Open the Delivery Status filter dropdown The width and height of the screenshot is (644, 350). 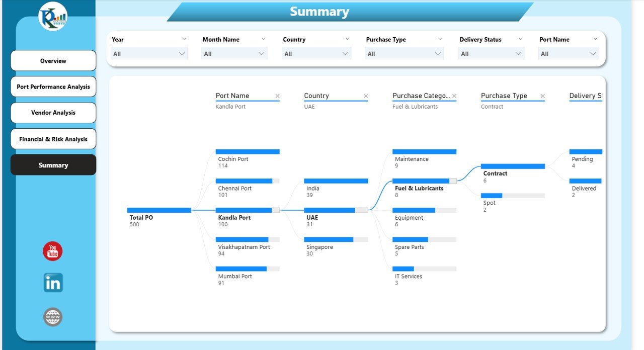[491, 53]
